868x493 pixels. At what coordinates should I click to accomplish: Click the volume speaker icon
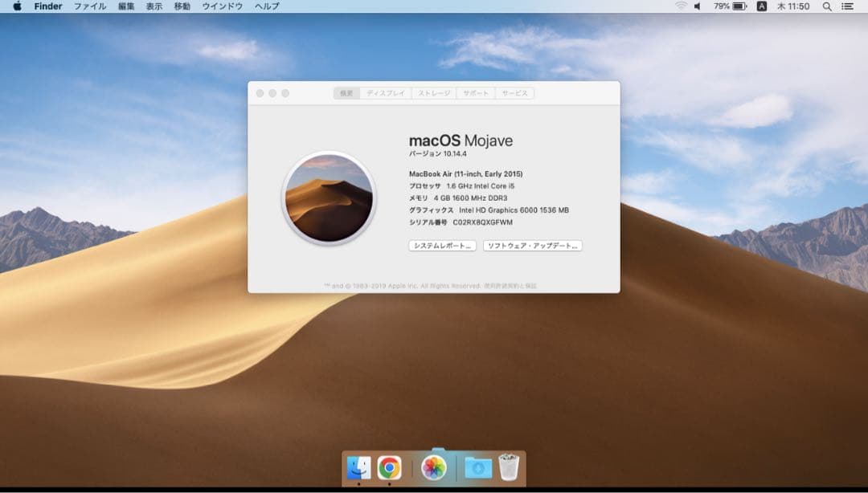(698, 6)
